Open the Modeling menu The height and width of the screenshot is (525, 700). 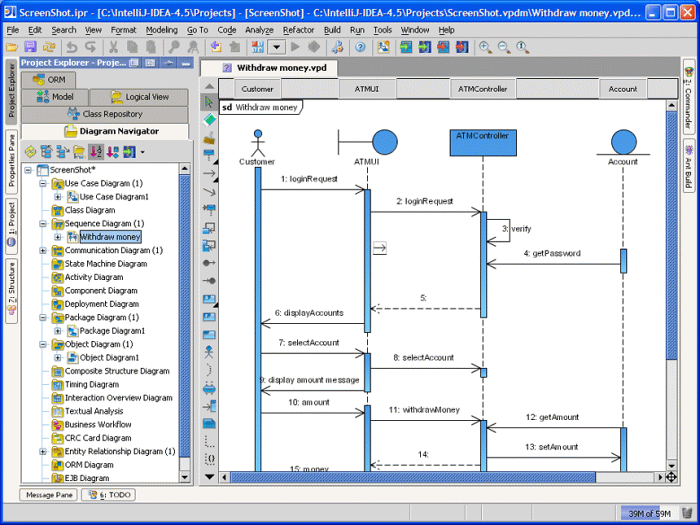coord(162,30)
